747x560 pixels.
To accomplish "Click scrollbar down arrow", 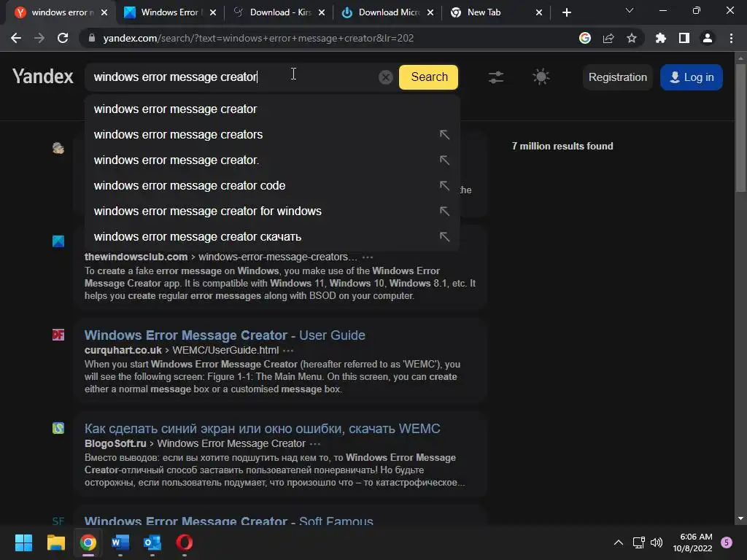I will (740, 518).
